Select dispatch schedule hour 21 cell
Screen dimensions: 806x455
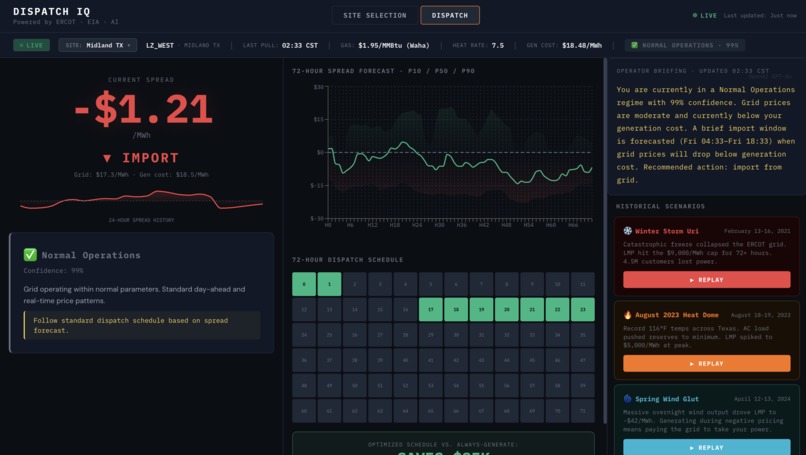[532, 310]
